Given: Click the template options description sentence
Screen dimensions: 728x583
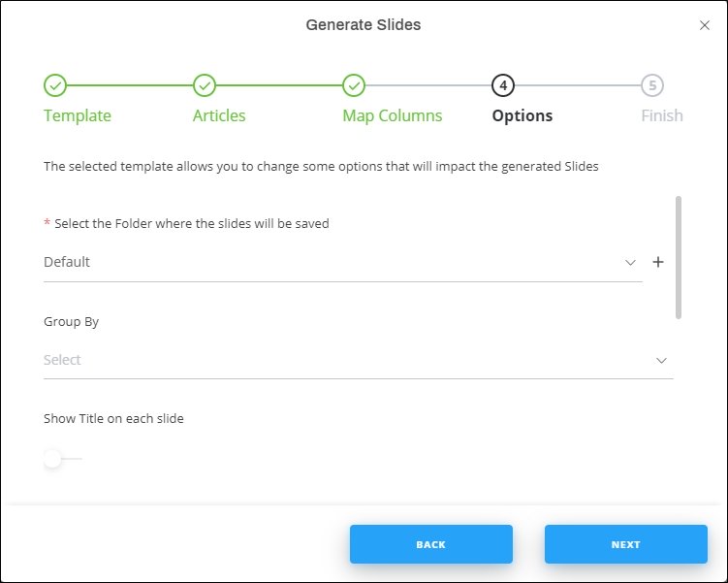Looking at the screenshot, I should (321, 166).
